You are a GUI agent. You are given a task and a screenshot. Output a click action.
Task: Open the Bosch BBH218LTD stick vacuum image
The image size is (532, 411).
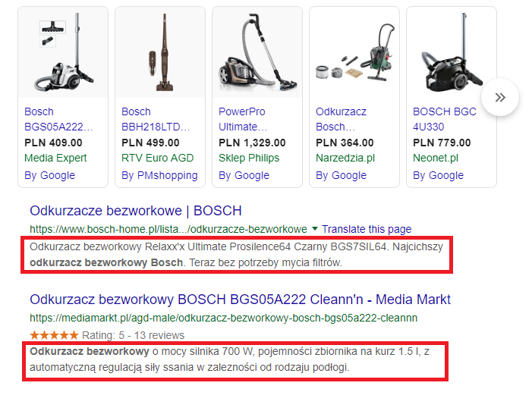pyautogui.click(x=159, y=52)
